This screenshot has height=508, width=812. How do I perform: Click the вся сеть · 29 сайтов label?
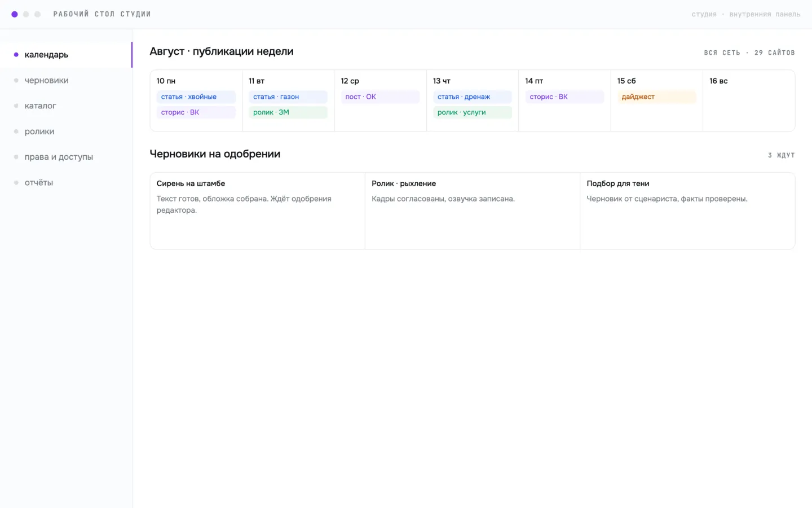coord(749,52)
